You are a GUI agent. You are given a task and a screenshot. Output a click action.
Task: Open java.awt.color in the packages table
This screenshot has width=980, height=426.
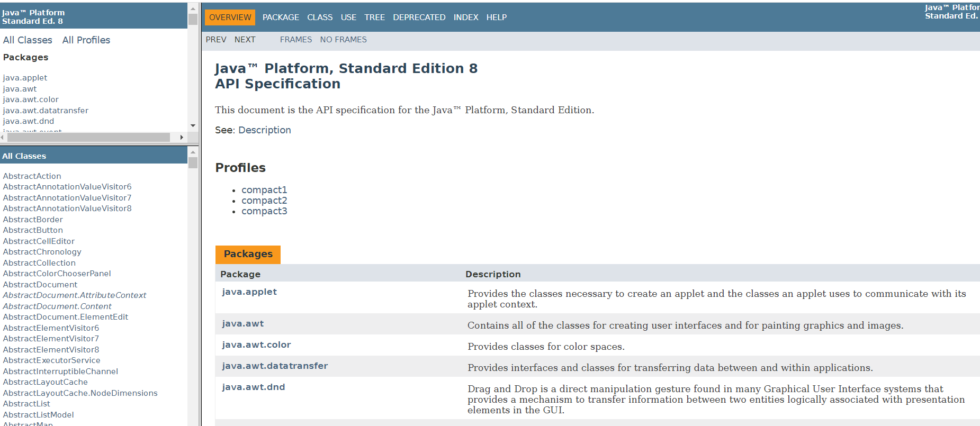pyautogui.click(x=256, y=345)
